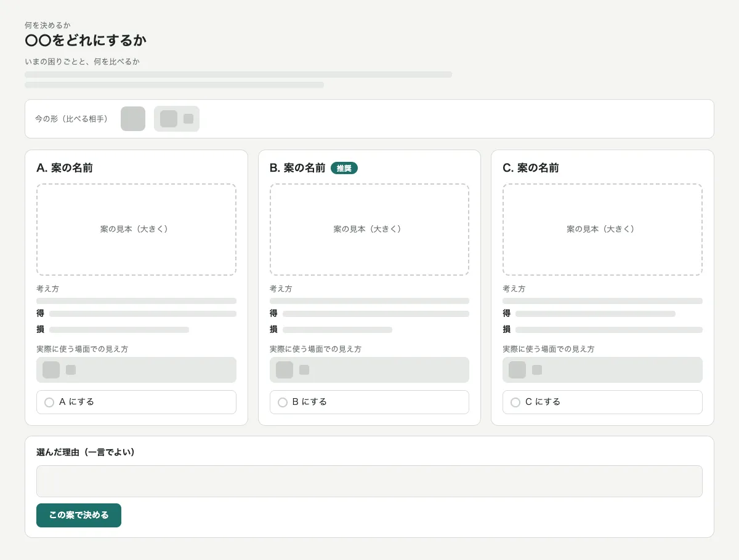
Task: Open the 案の見本 preview in card C
Action: 602,230
